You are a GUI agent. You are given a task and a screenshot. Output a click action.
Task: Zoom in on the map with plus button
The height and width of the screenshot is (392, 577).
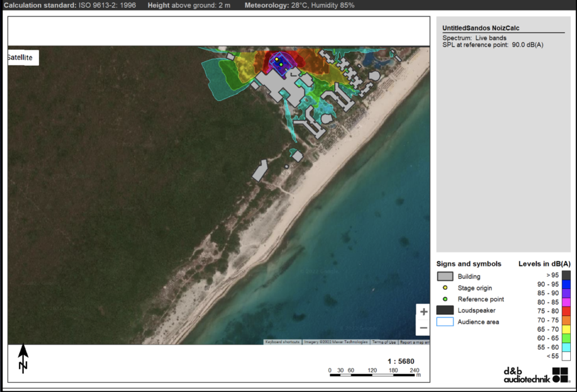click(x=423, y=312)
